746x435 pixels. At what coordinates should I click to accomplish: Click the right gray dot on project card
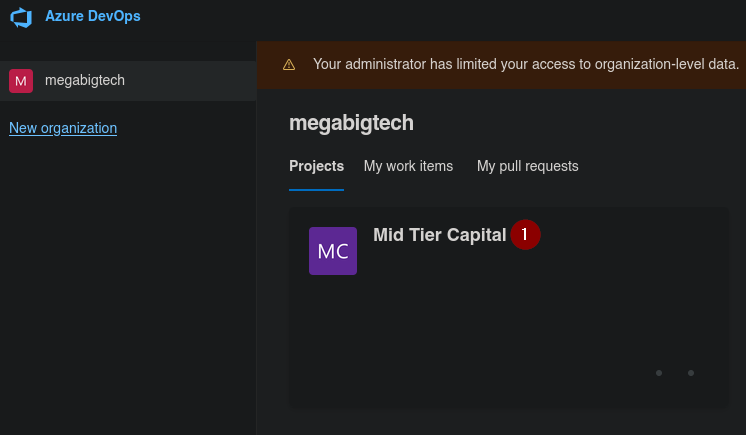point(691,373)
